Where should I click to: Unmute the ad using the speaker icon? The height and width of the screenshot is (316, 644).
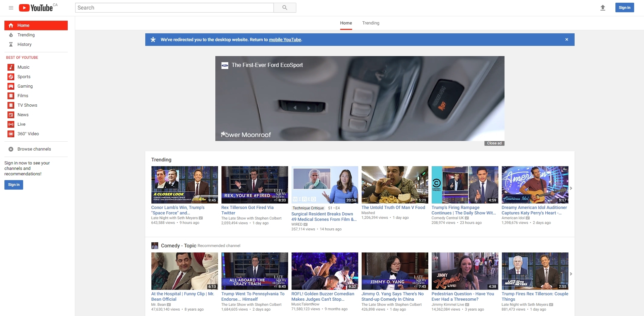224,134
